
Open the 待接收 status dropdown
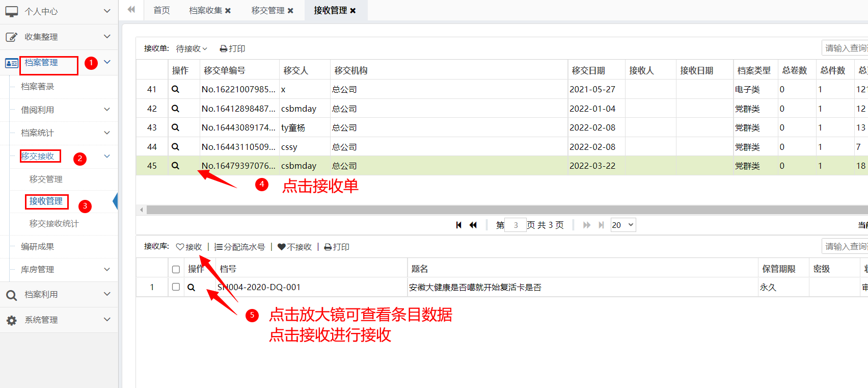click(x=192, y=48)
